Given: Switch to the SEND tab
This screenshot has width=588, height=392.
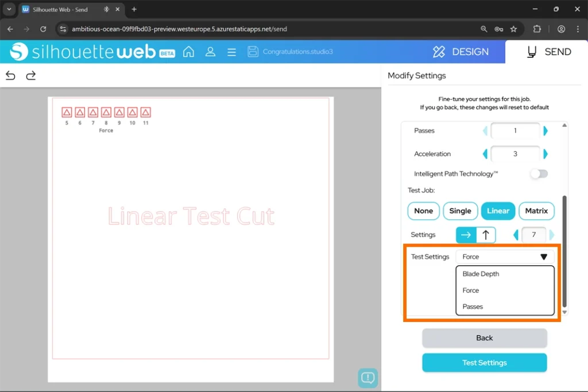Looking at the screenshot, I should [548, 52].
